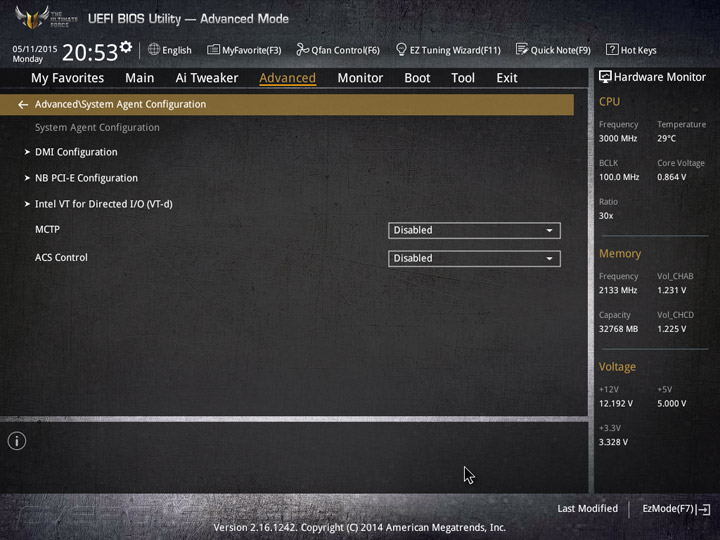This screenshot has height=540, width=720.
Task: Click the EzMode exit arrow icon
Action: tap(703, 509)
